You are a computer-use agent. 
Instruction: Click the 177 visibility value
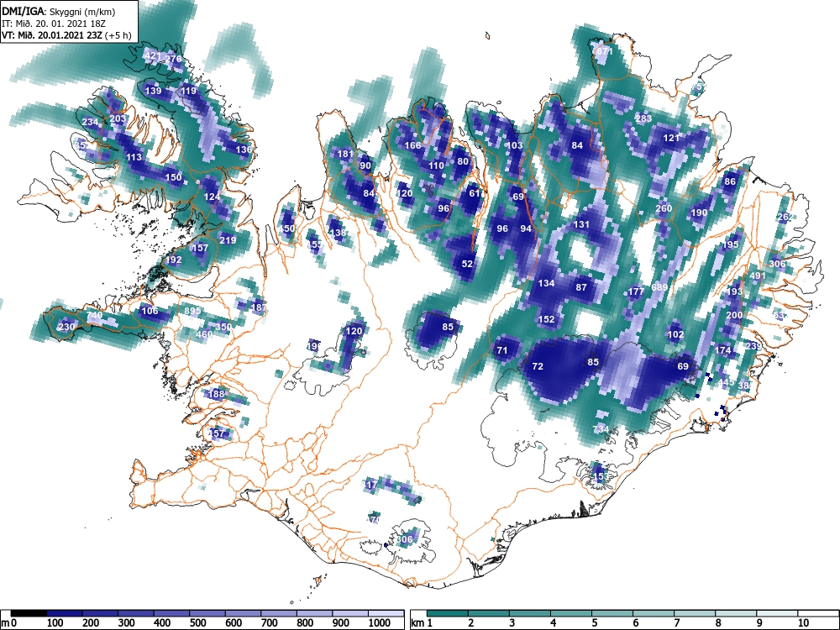636,291
